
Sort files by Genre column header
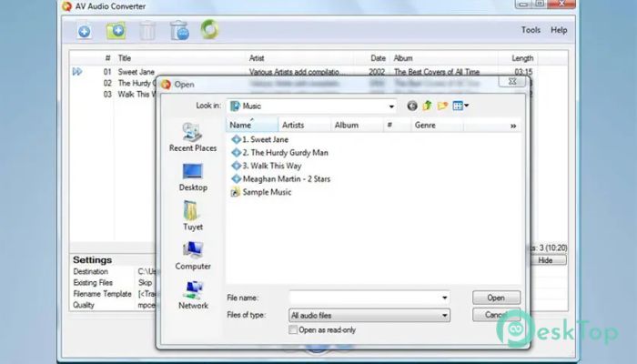point(437,126)
